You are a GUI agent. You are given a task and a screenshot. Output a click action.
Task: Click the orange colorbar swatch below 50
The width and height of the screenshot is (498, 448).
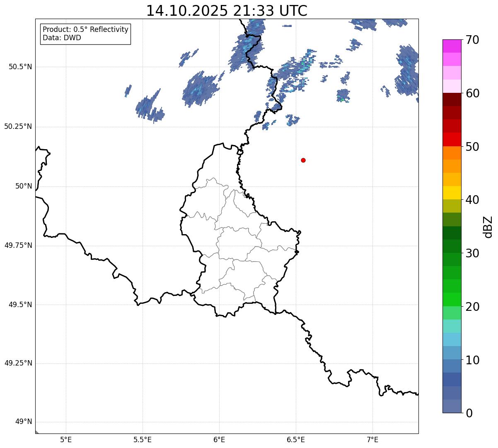tap(452, 153)
